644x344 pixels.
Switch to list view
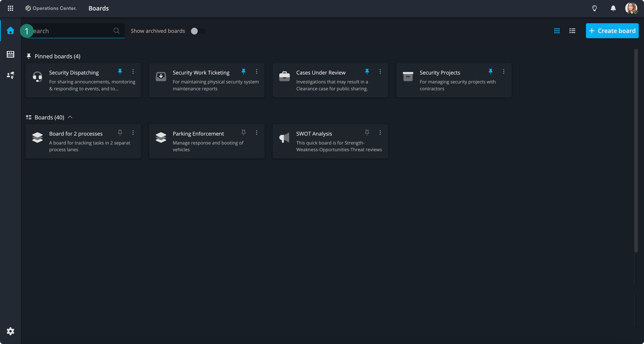572,31
